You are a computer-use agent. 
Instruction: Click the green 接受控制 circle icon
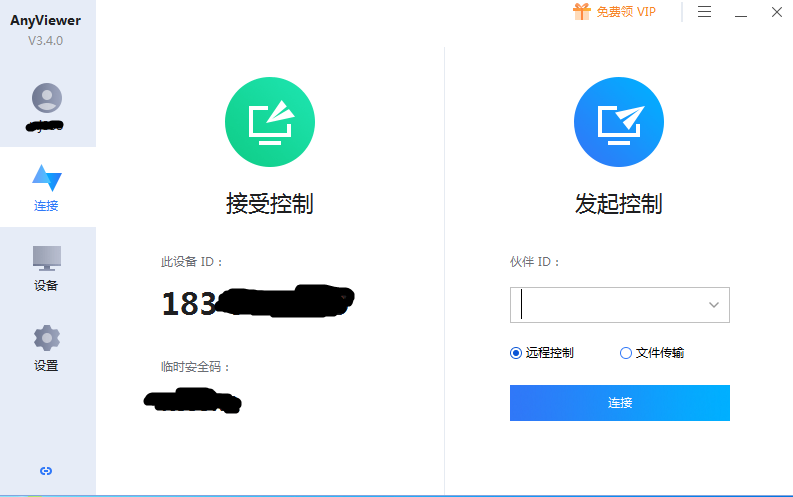point(270,122)
